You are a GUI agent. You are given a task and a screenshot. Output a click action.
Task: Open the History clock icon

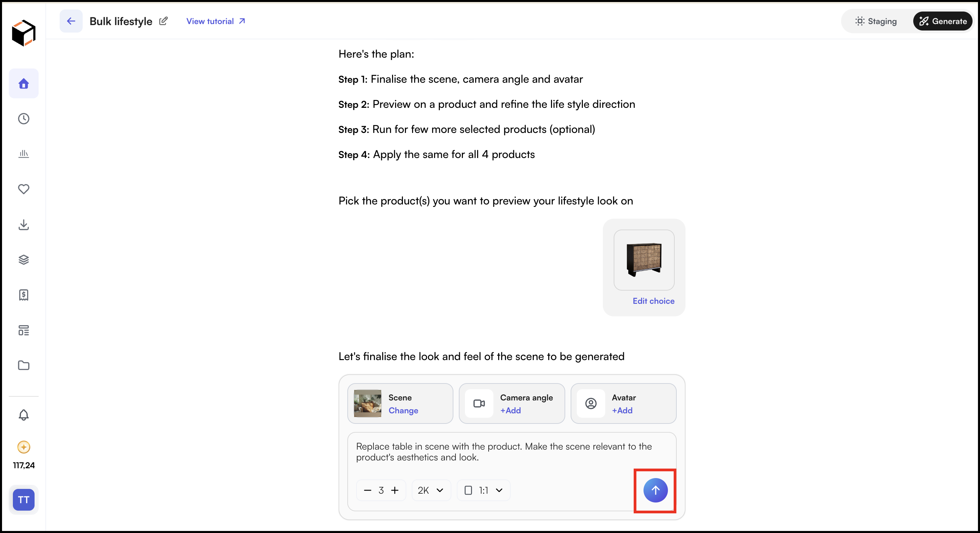[x=24, y=119]
